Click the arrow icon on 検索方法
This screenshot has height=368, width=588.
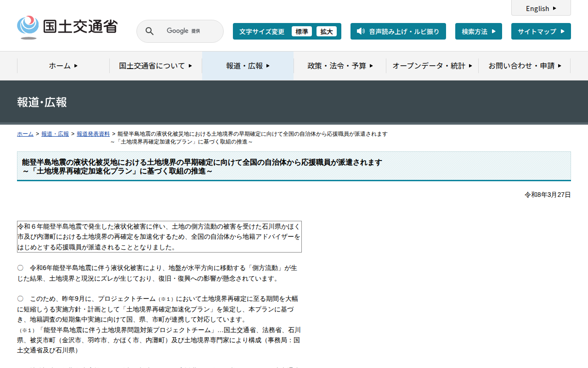pyautogui.click(x=494, y=31)
